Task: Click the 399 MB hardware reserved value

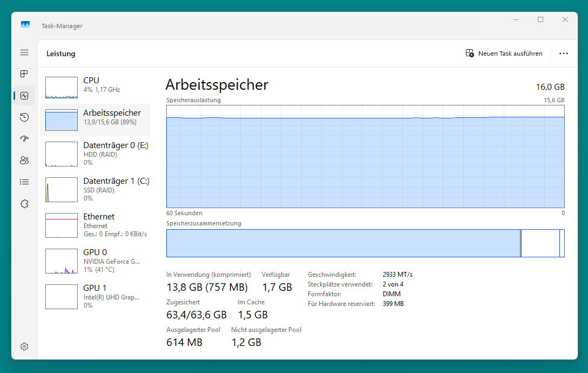Action: [394, 304]
